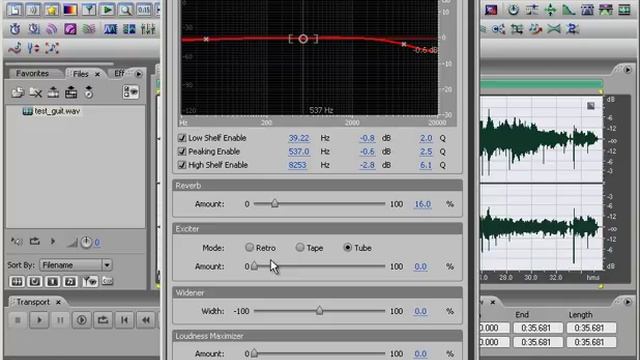Toggle loop preview in Files panel
Image resolution: width=640 pixels, height=360 pixels.
pyautogui.click(x=35, y=242)
